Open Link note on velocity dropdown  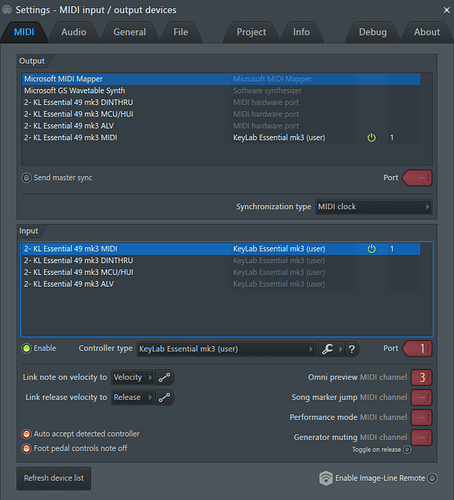133,377
